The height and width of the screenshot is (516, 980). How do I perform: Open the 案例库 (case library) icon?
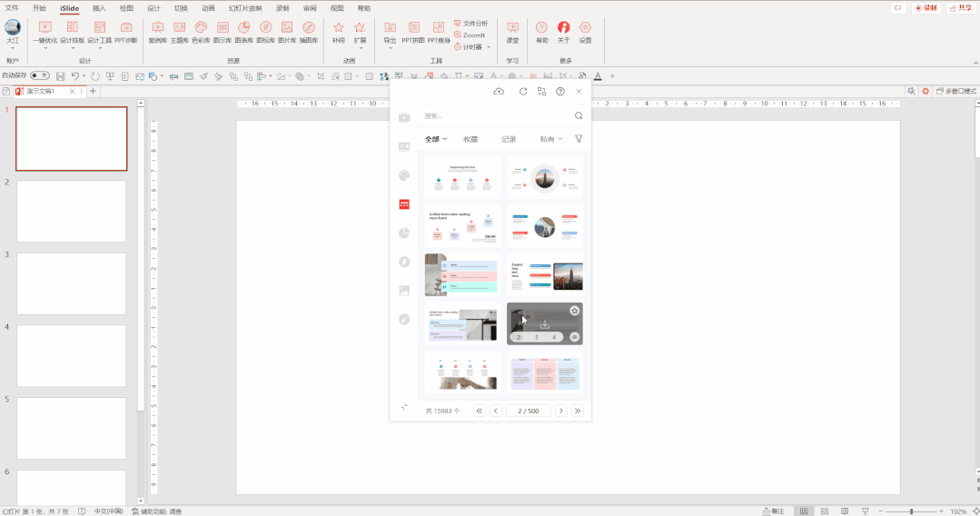[157, 32]
